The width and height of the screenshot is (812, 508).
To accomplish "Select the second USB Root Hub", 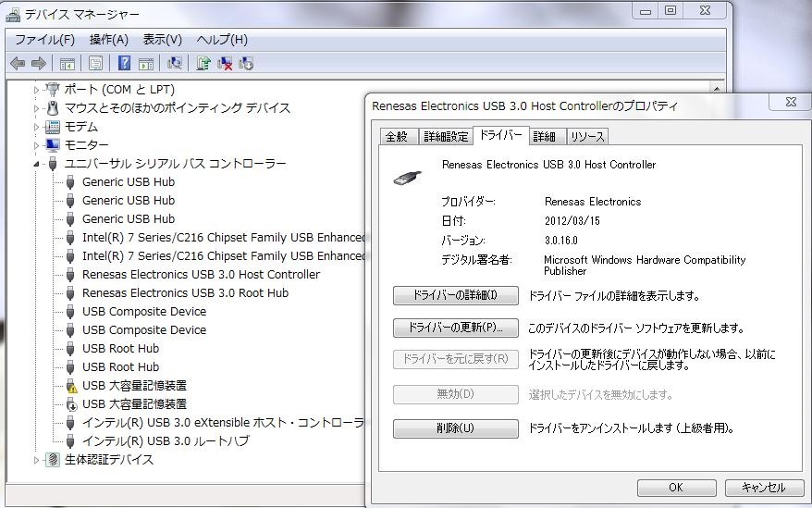I will click(120, 367).
